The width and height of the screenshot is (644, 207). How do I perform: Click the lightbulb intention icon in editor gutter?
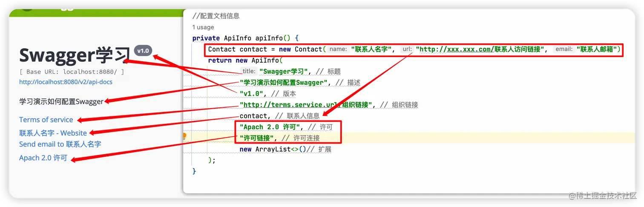coord(184,136)
